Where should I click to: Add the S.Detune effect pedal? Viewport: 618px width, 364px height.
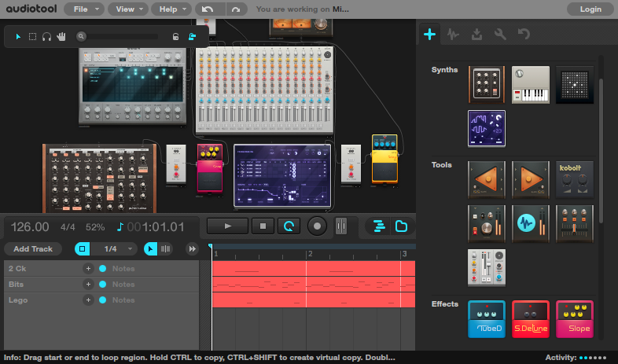tap(531, 319)
